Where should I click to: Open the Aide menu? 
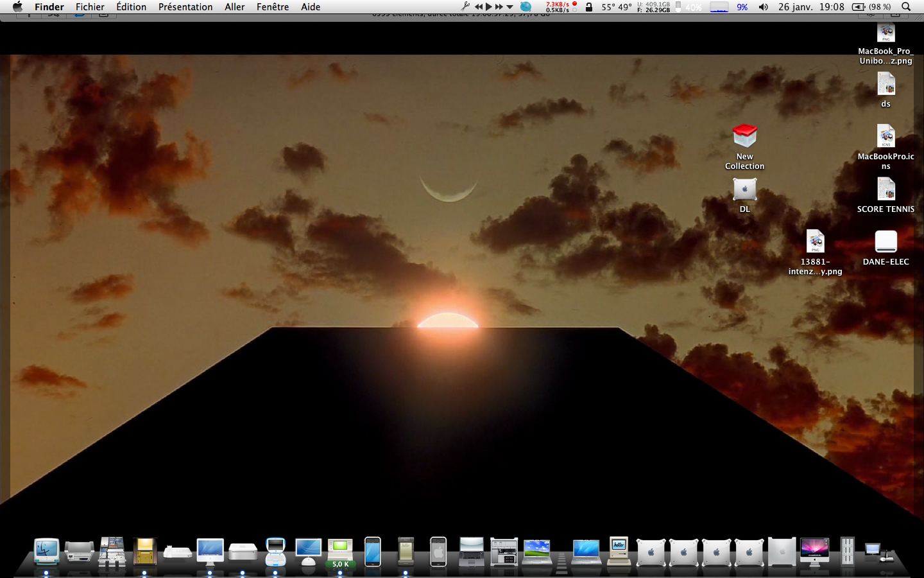(311, 6)
